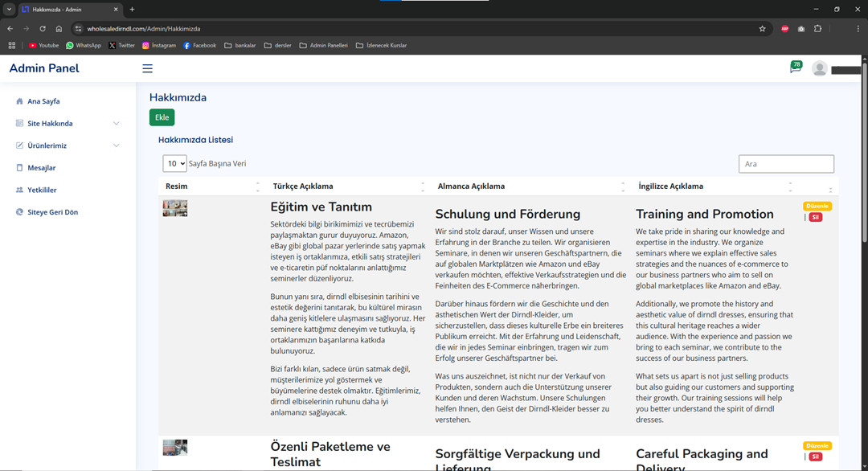Open the rows per page dropdown
The image size is (868, 471).
tap(174, 164)
